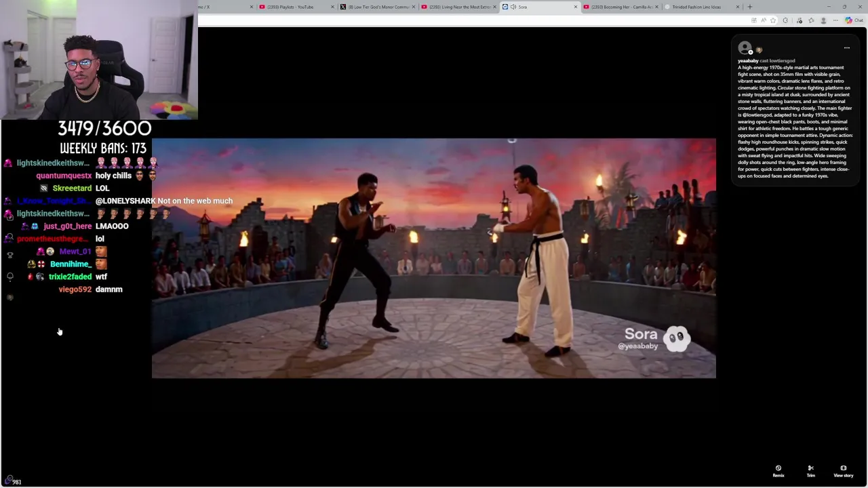This screenshot has width=868, height=488.
Task: Select the Sora browser tab
Action: (x=540, y=7)
